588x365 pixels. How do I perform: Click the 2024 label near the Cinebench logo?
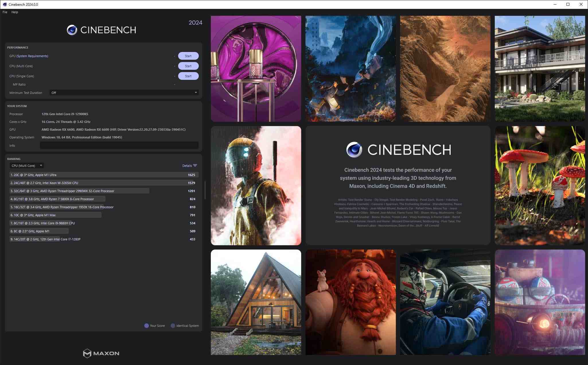coord(195,22)
